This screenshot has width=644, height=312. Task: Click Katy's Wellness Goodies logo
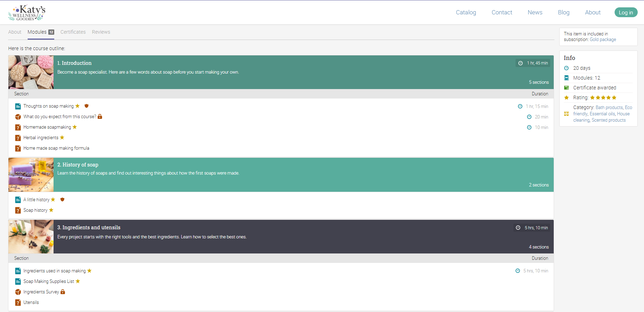(27, 13)
